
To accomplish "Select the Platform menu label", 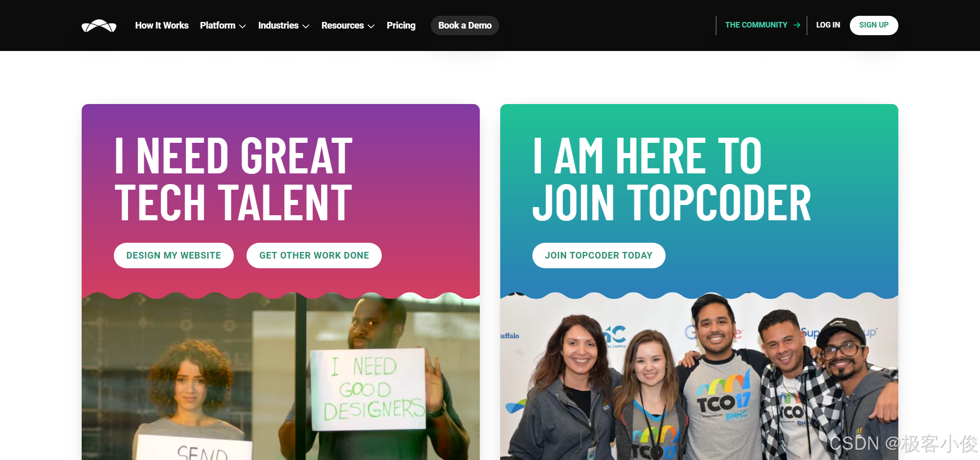I will click(218, 25).
